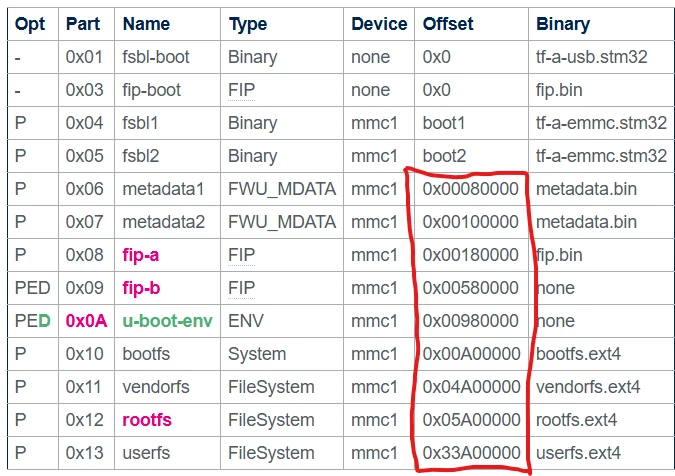
Task: Select offset value 0x00980000
Action: pos(471,321)
